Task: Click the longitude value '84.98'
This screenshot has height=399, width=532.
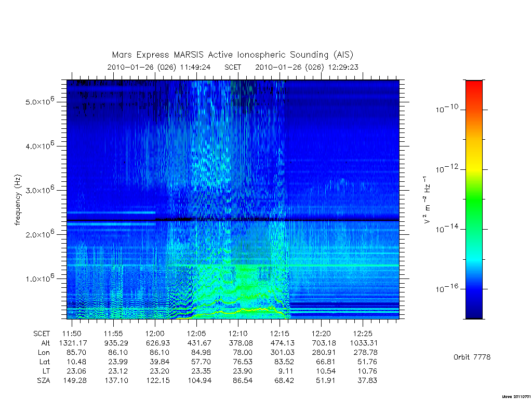Action: [x=201, y=353]
